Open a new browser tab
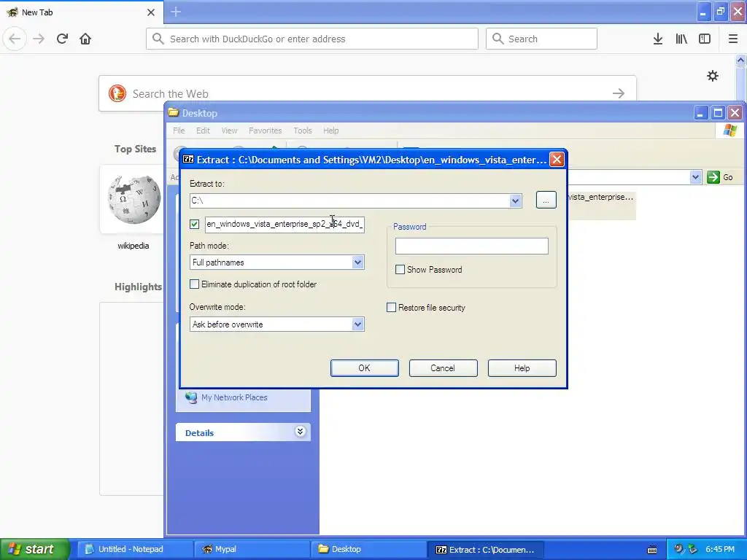The image size is (747, 560). point(176,12)
